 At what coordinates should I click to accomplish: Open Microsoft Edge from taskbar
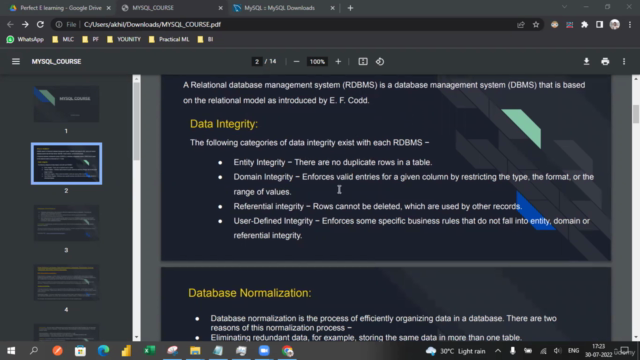[103, 351]
